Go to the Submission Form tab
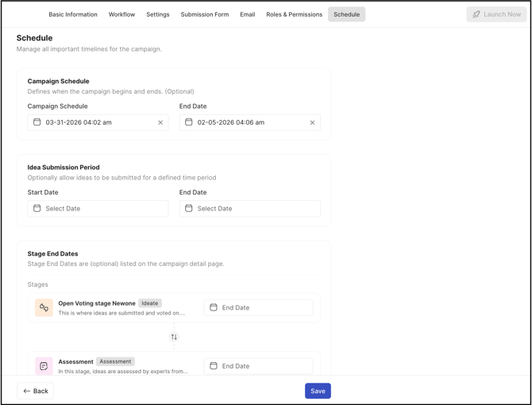This screenshot has height=405, width=532. pyautogui.click(x=205, y=14)
